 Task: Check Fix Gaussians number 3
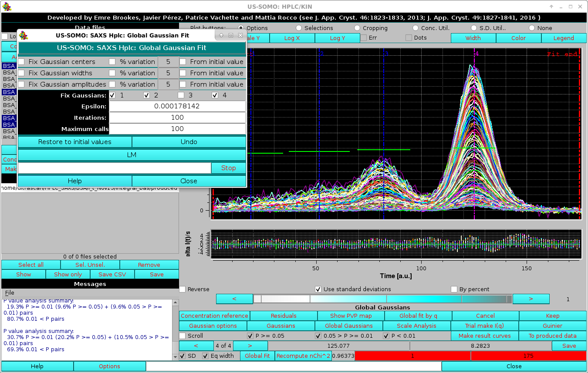tap(181, 95)
